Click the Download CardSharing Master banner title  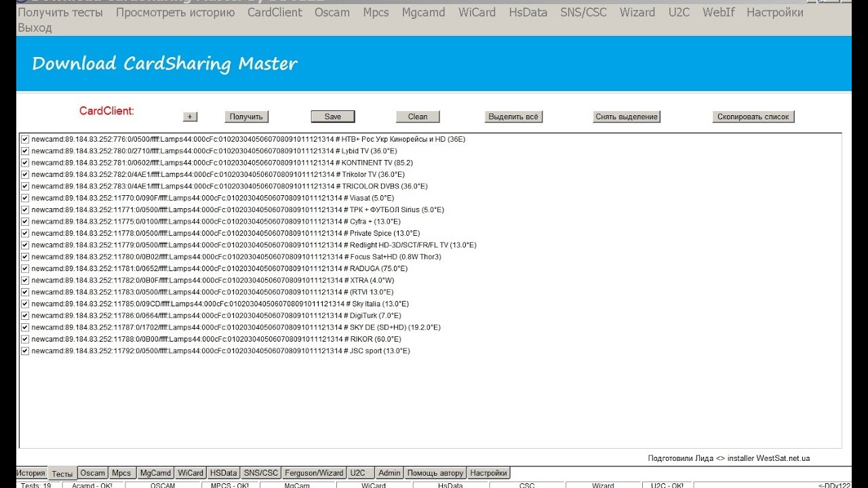tap(165, 64)
